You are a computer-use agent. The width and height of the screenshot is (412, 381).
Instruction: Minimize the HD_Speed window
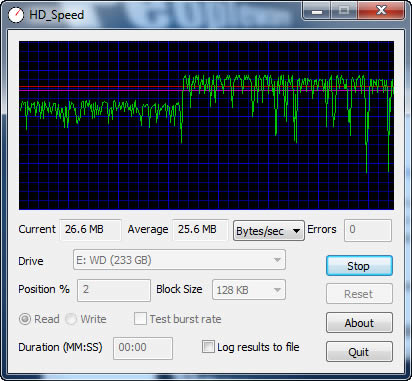[317, 11]
